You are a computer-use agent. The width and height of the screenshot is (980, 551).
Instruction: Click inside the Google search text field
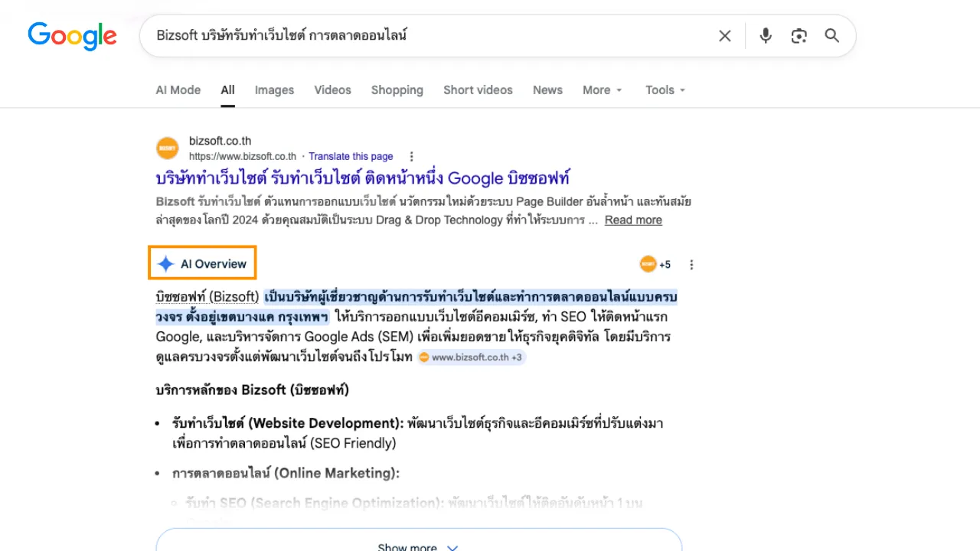(x=429, y=36)
